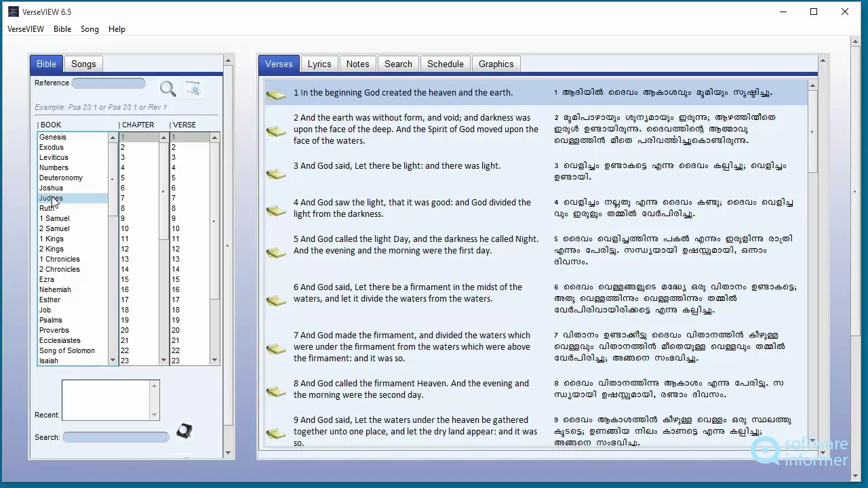
Task: Open the Search tab
Action: point(398,64)
